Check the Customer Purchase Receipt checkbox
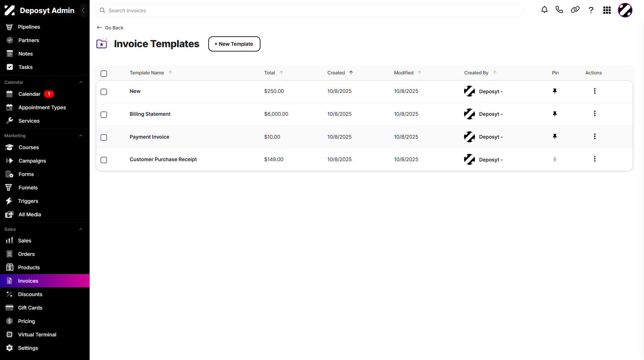This screenshot has width=644, height=360. 104,160
